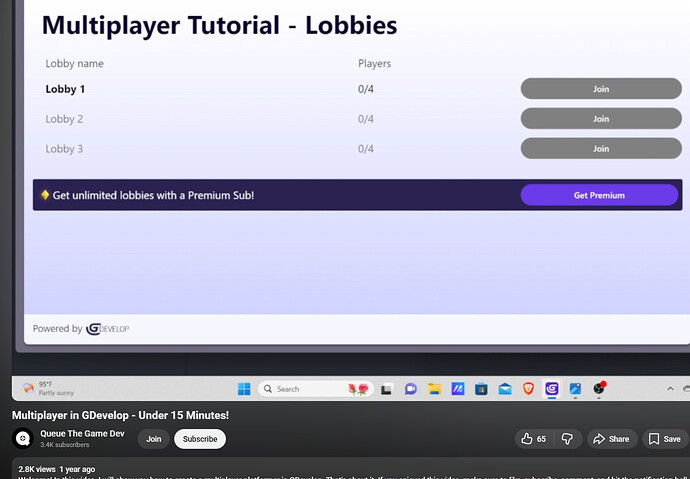Screen dimensions: 690x479
Task: Join Lobby 1
Action: (600, 89)
